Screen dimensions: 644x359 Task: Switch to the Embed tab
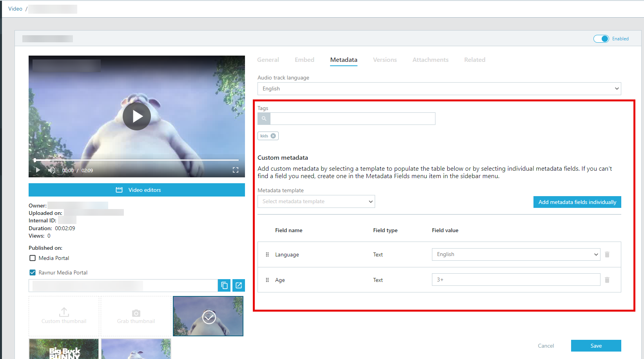[305, 60]
